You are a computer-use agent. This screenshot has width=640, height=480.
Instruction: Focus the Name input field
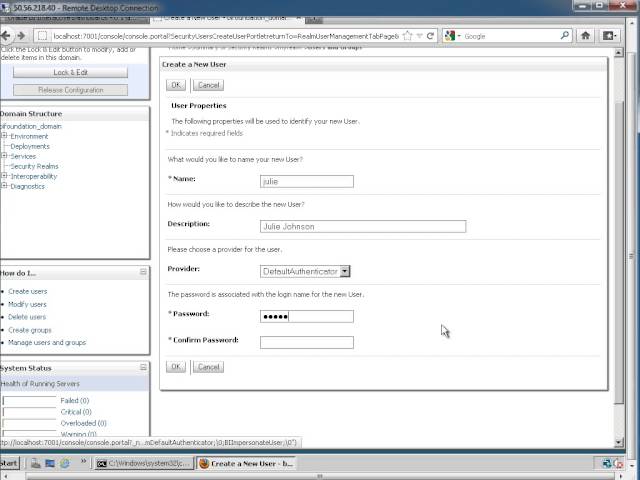[x=307, y=181]
